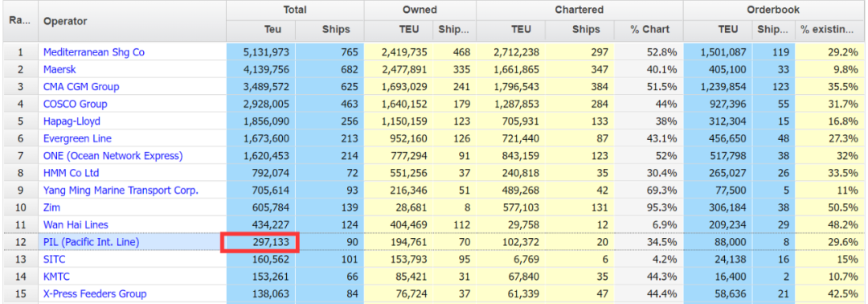Sort by the % Chart column header

[x=649, y=30]
